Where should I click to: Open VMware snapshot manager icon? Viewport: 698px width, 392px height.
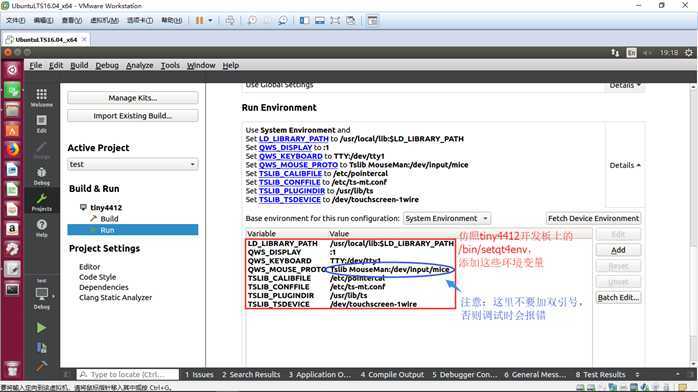(283, 20)
